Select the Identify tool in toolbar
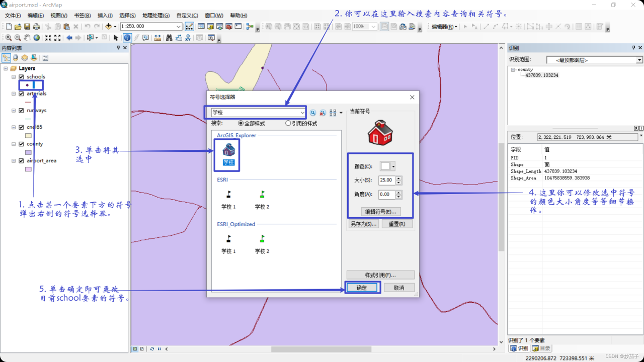 [127, 38]
